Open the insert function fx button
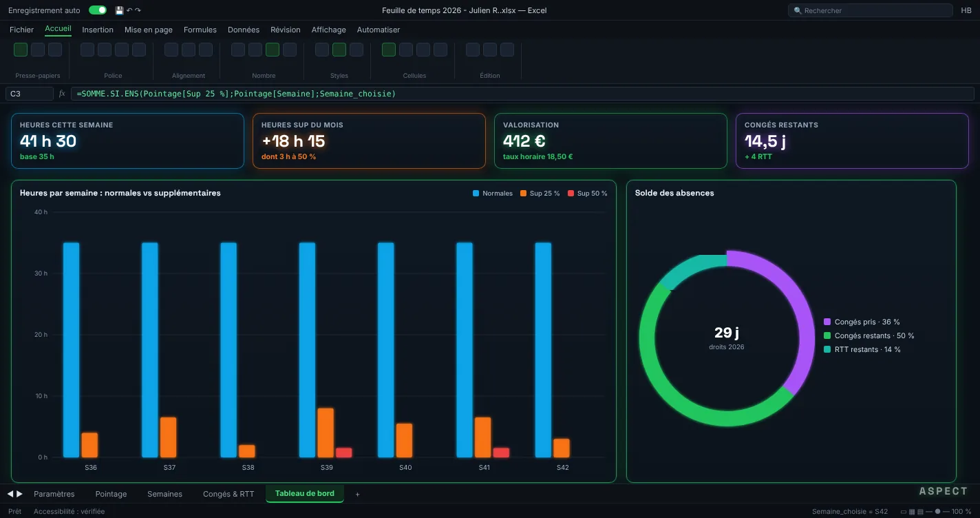 tap(62, 94)
